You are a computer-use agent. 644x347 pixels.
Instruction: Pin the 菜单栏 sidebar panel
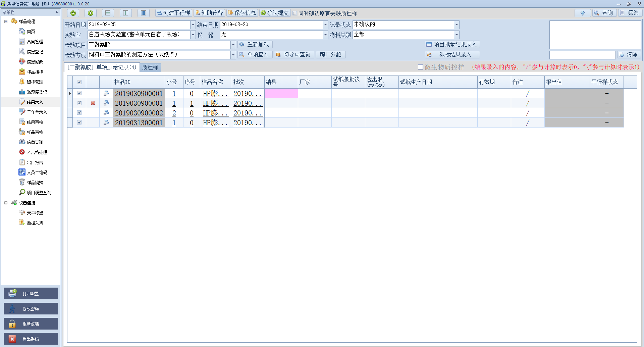click(57, 12)
